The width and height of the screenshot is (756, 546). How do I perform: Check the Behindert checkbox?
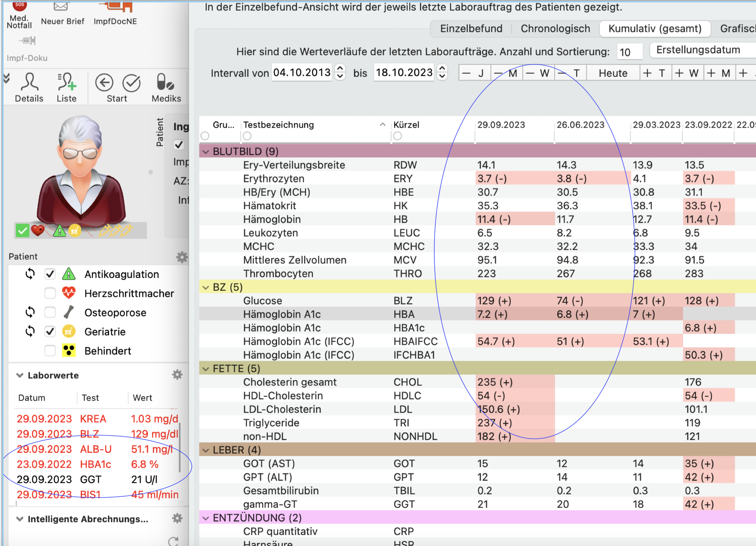pos(50,351)
